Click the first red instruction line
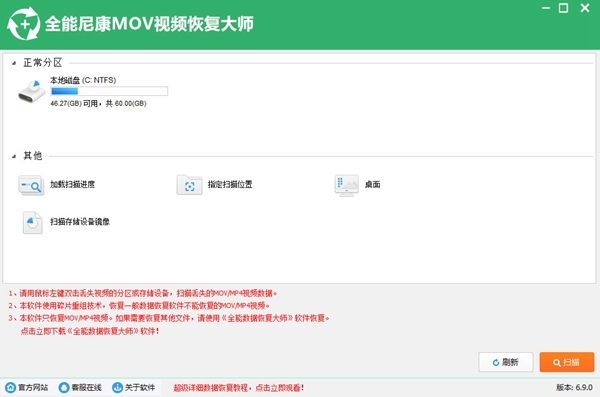Screen dimensions: 600x397 [142, 293]
